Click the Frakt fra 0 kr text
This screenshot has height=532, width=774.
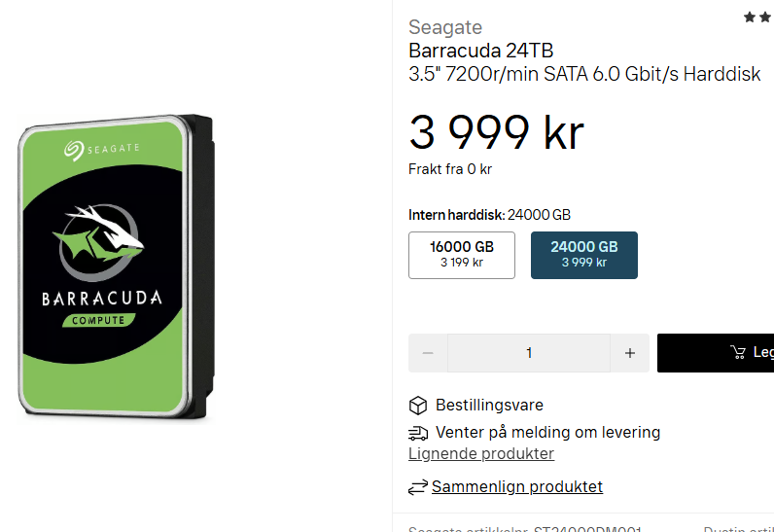click(x=450, y=169)
